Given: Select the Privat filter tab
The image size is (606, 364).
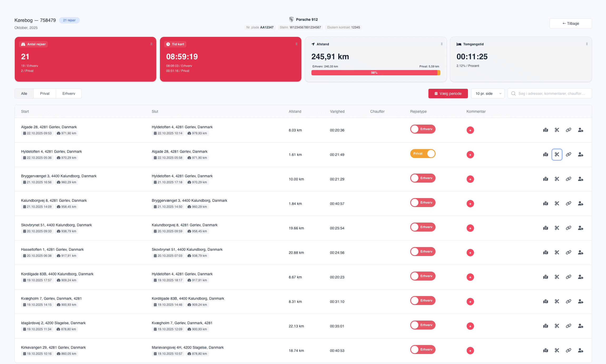Looking at the screenshot, I should 45,94.
